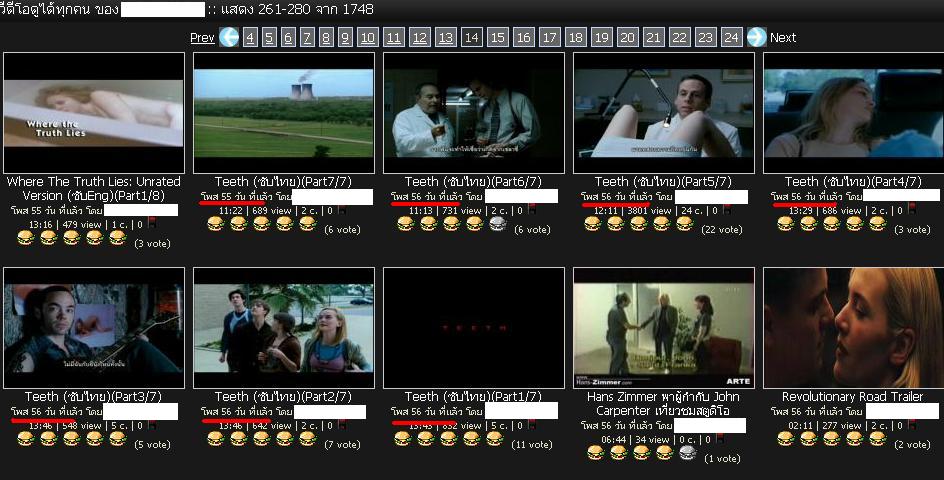
Task: Rate Where The Truth Lies with first burger
Action: (x=26, y=238)
